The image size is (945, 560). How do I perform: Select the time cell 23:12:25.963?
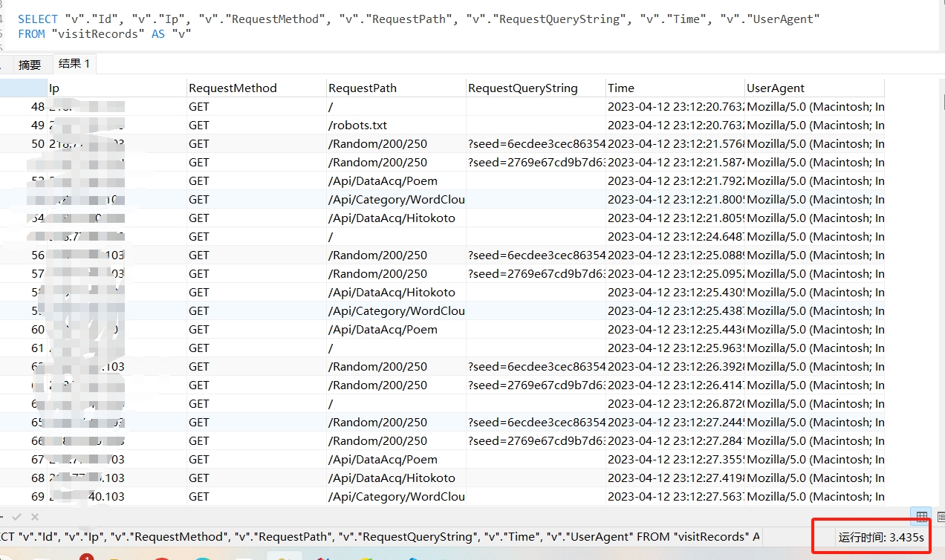click(x=675, y=348)
